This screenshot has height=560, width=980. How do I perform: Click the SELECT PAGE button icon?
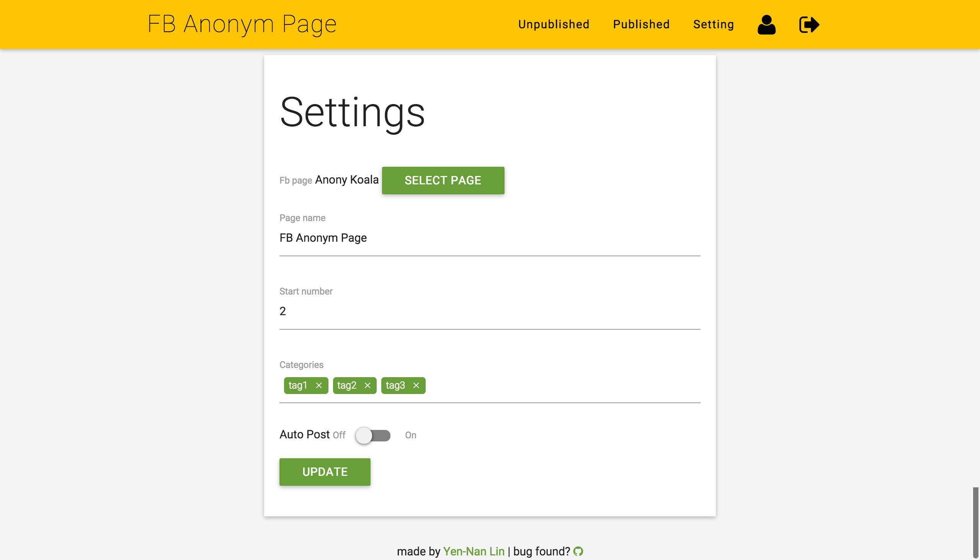coord(443,180)
